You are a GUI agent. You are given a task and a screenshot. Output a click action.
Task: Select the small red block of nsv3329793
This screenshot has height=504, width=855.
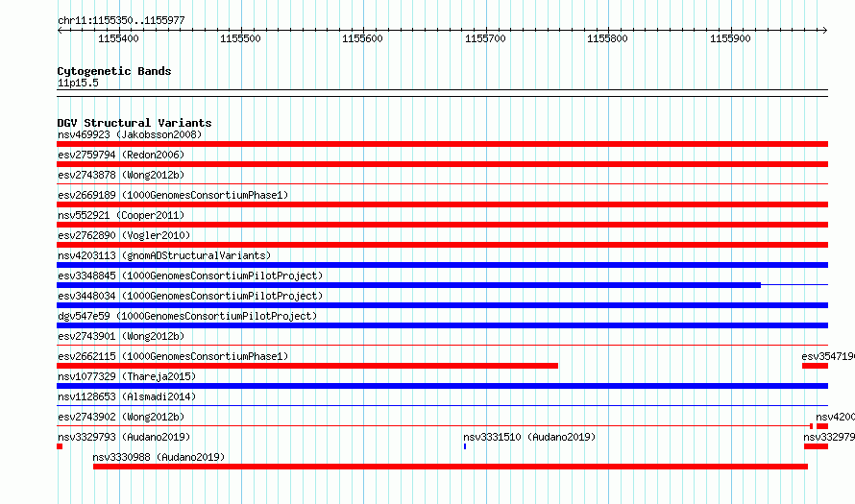click(x=60, y=446)
